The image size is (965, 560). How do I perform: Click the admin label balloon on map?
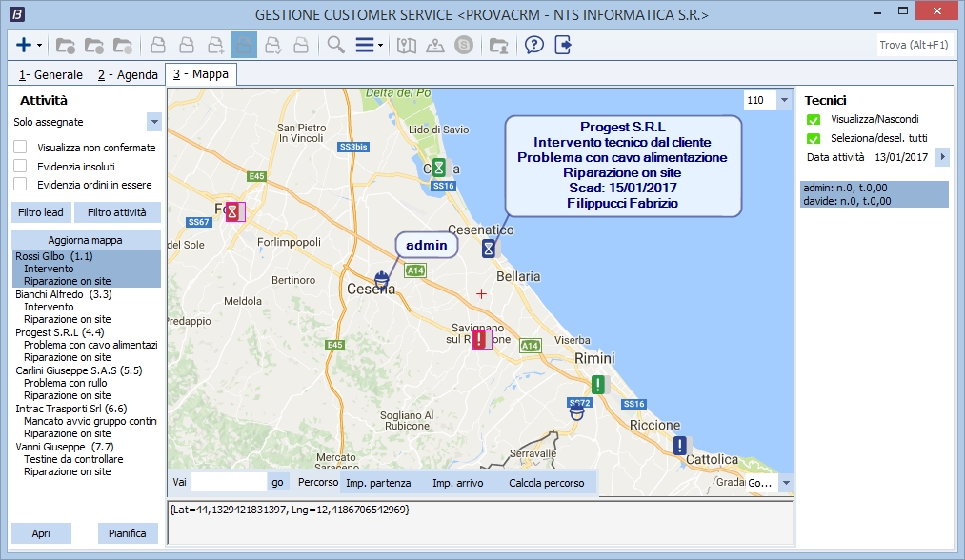click(427, 245)
